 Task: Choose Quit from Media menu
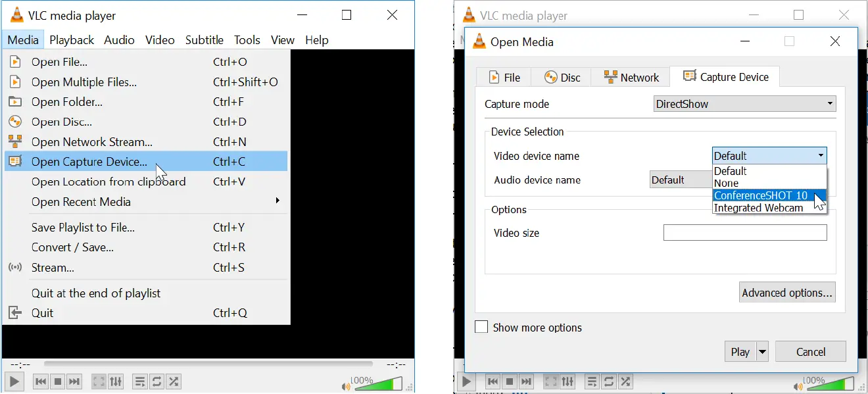coord(146,313)
